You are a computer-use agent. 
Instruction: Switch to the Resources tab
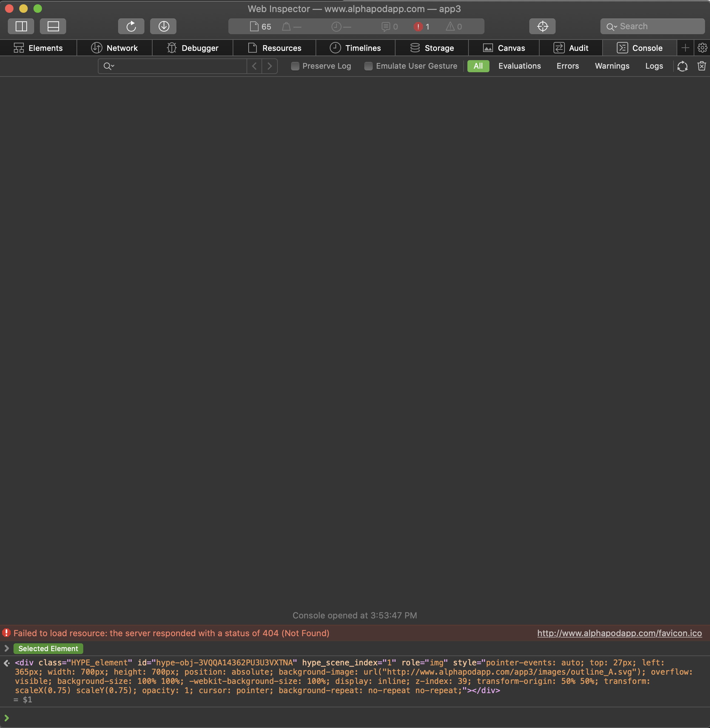click(275, 48)
